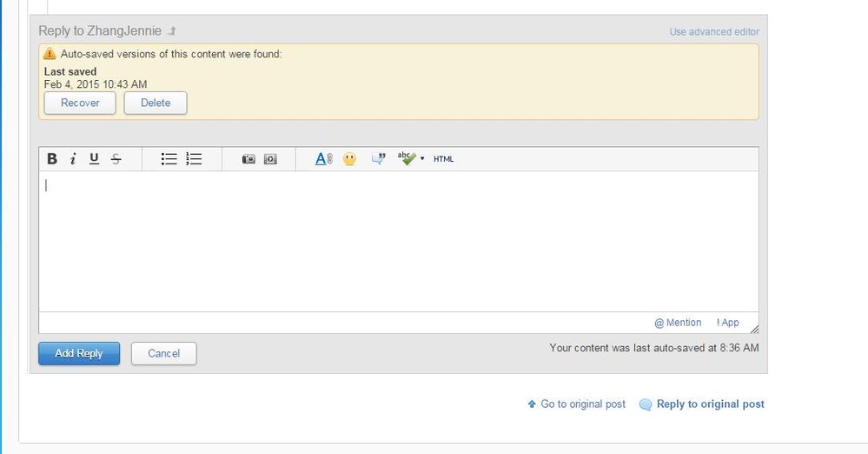Screen dimensions: 868x454
Task: Open the emoticon smiley picker
Action: tap(349, 159)
